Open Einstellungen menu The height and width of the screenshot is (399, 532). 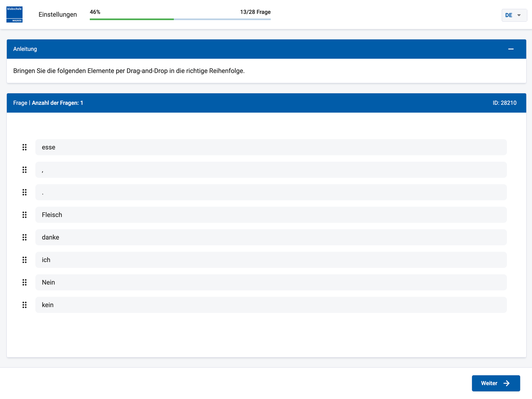point(58,15)
